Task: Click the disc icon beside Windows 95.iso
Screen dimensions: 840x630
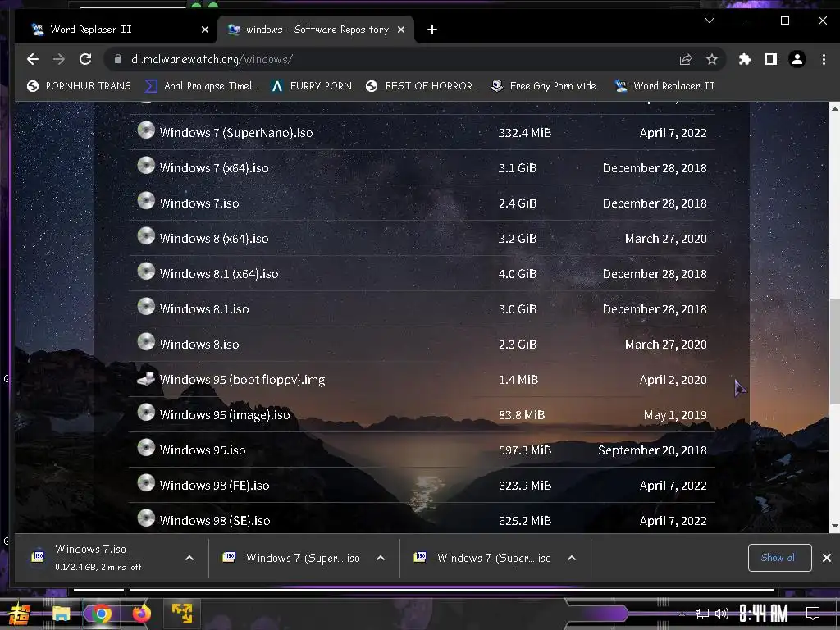Action: [146, 448]
